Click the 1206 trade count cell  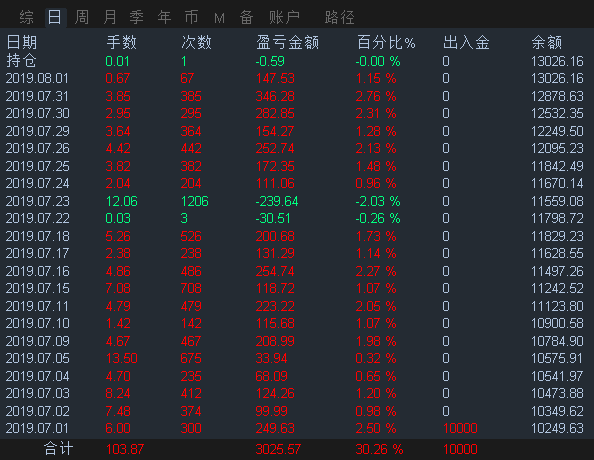click(195, 201)
